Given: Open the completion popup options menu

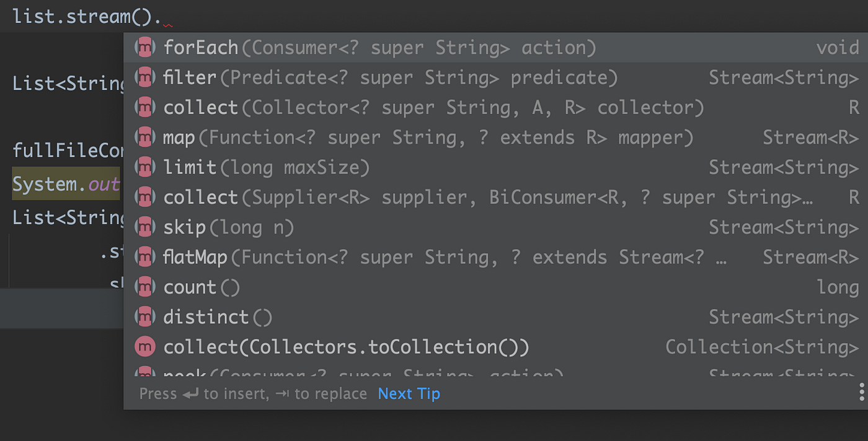Looking at the screenshot, I should pos(862,393).
